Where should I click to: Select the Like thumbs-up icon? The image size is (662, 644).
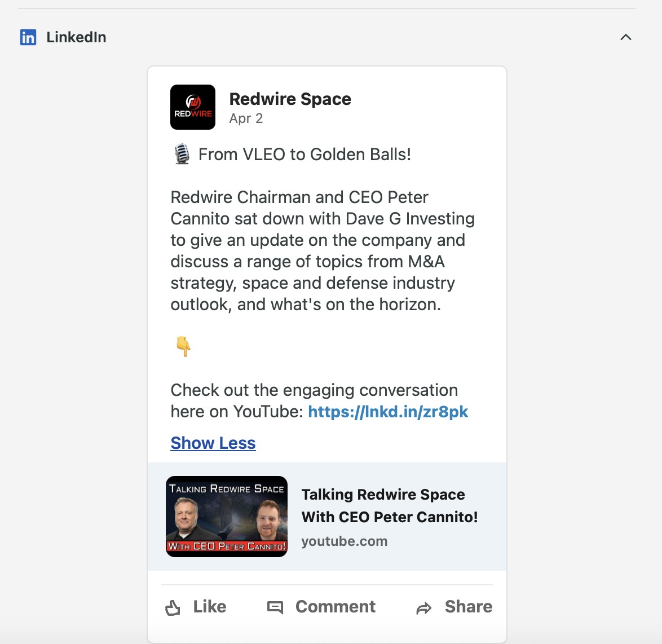coord(174,607)
